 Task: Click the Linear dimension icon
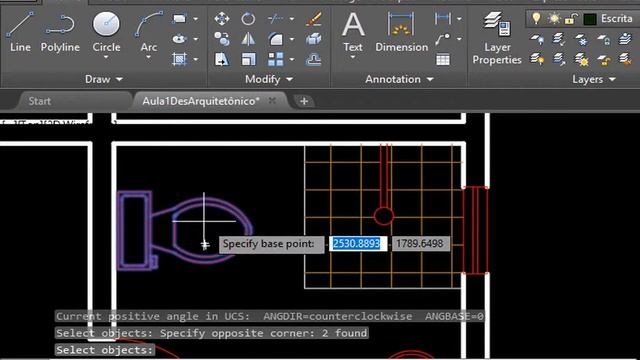pos(443,18)
